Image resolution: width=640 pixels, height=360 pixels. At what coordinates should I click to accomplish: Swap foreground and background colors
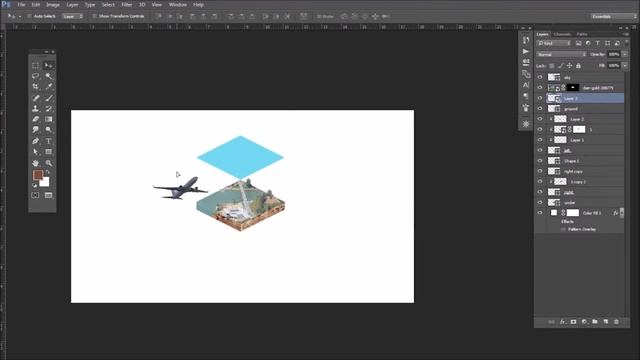[48, 172]
